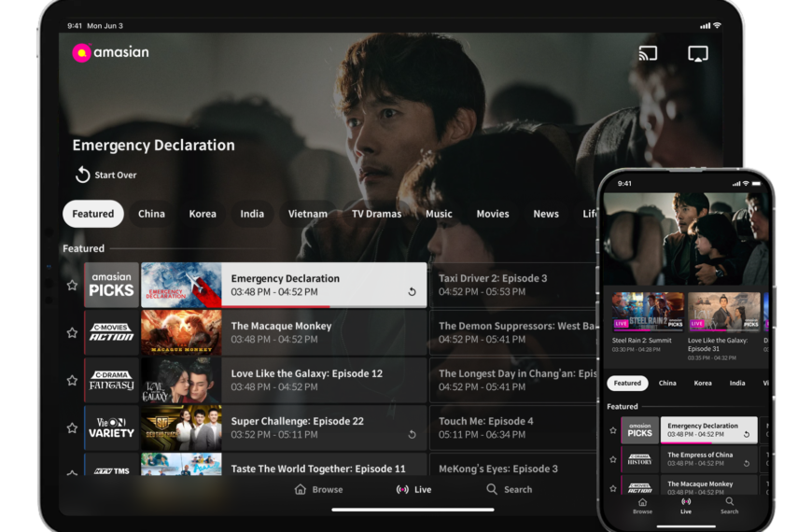Select The Macaque Monkey program on the tablet
The image size is (812, 532).
(324, 332)
